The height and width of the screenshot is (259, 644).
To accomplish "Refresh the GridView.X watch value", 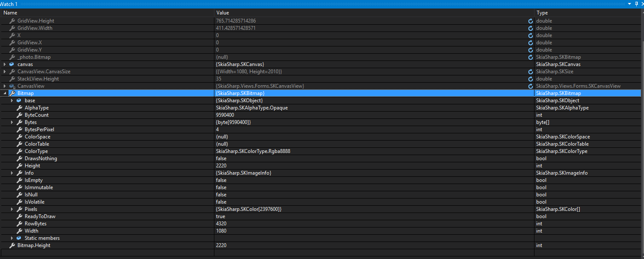I will pyautogui.click(x=531, y=43).
